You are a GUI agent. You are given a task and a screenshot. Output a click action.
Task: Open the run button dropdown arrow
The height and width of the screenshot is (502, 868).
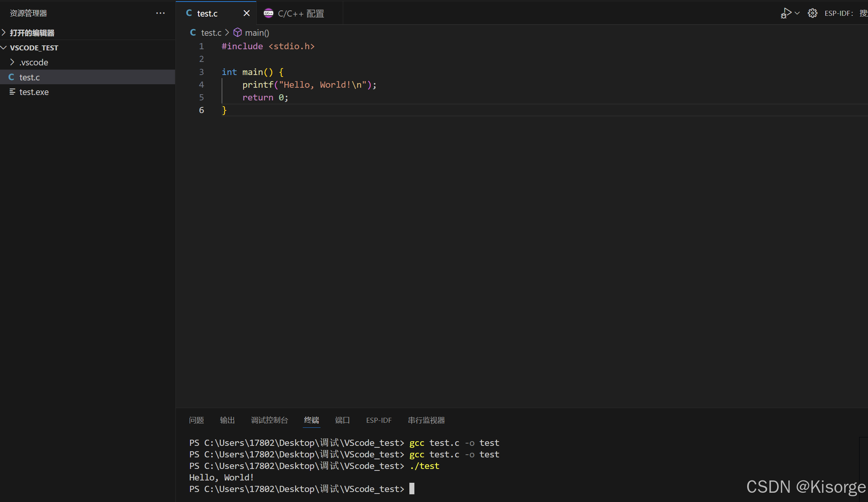[x=797, y=13]
